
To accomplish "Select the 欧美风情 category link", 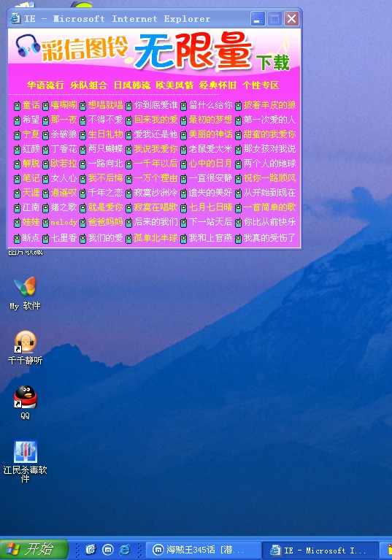I will click(174, 85).
